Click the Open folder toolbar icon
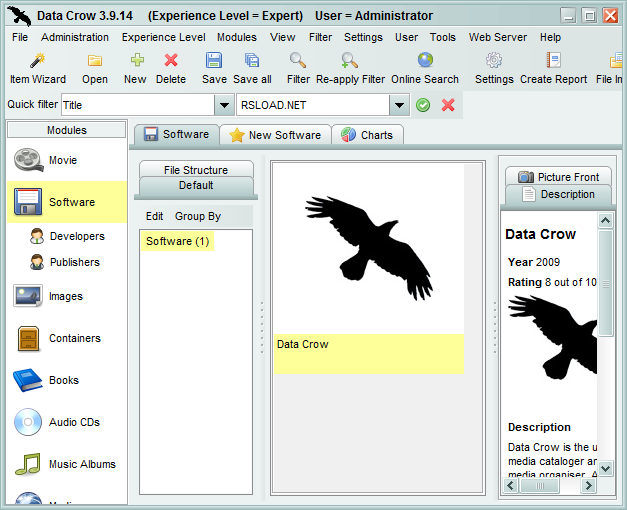 click(x=95, y=61)
